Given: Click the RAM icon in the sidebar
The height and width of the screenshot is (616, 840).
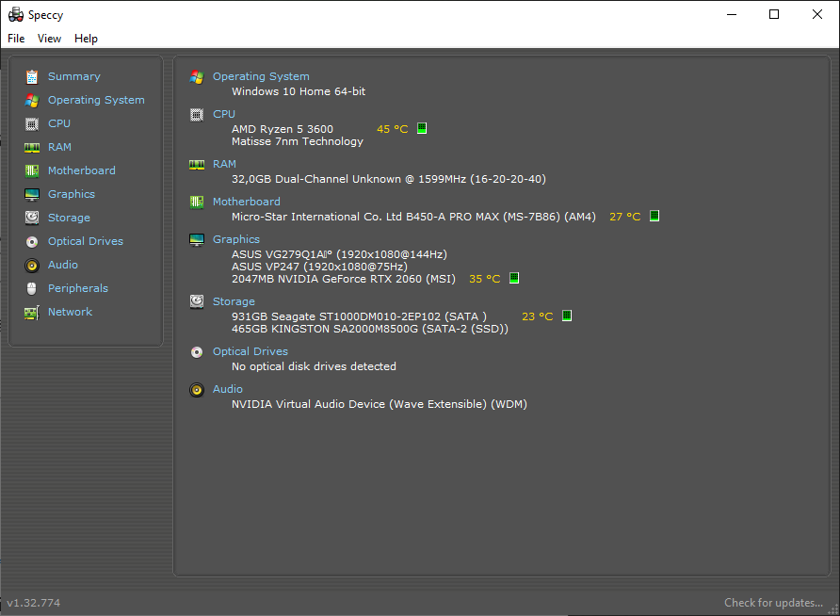Looking at the screenshot, I should 32,147.
